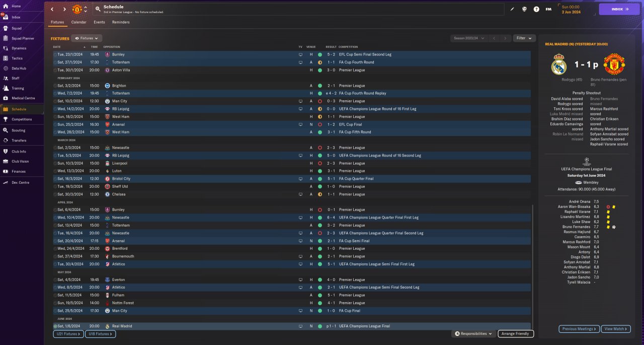Click the search magnifier icon
This screenshot has width=644, height=345.
97,9
